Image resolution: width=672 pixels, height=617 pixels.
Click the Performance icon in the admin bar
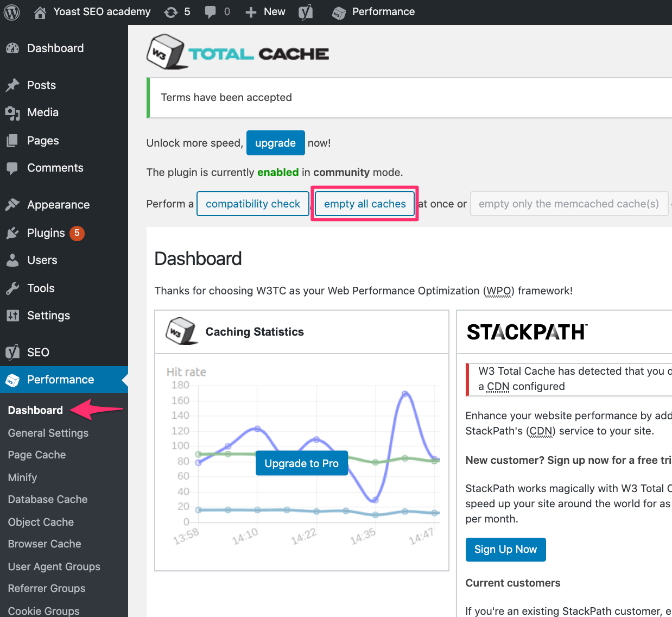(x=339, y=11)
